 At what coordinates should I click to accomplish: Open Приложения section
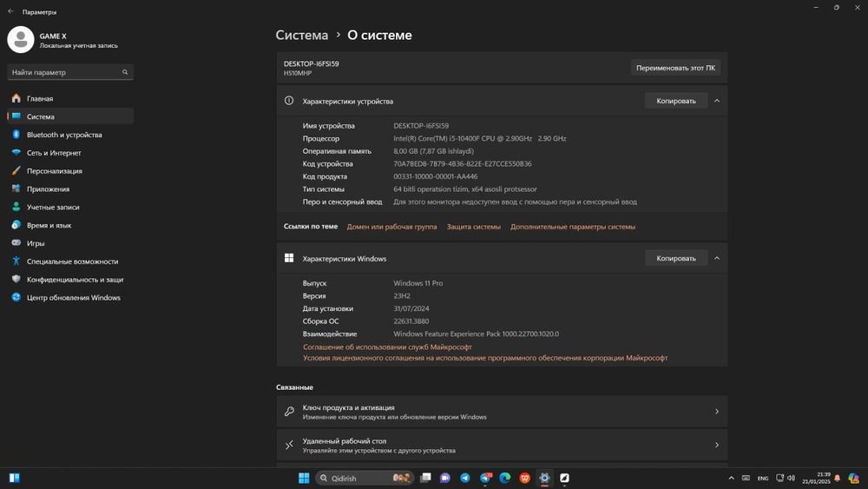71,188
